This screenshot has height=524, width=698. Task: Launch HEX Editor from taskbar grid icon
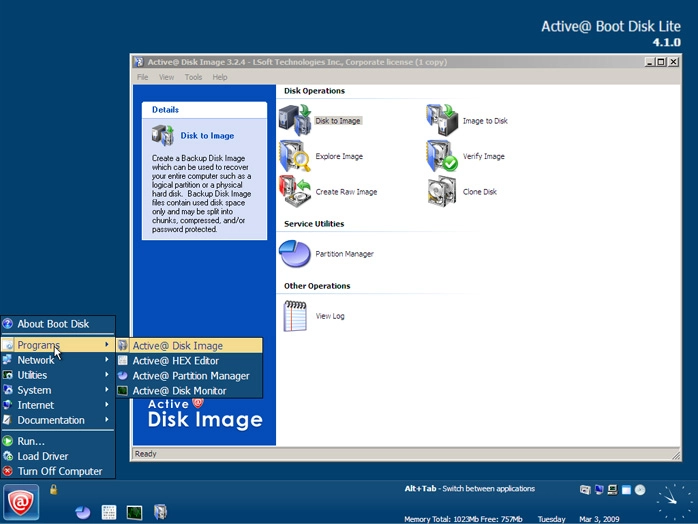[x=109, y=512]
